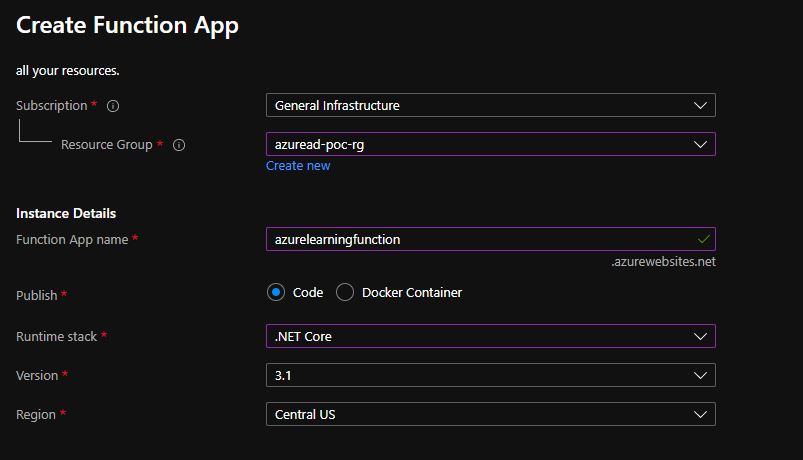Click the Instance Details section heading
803x460 pixels.
(x=66, y=213)
